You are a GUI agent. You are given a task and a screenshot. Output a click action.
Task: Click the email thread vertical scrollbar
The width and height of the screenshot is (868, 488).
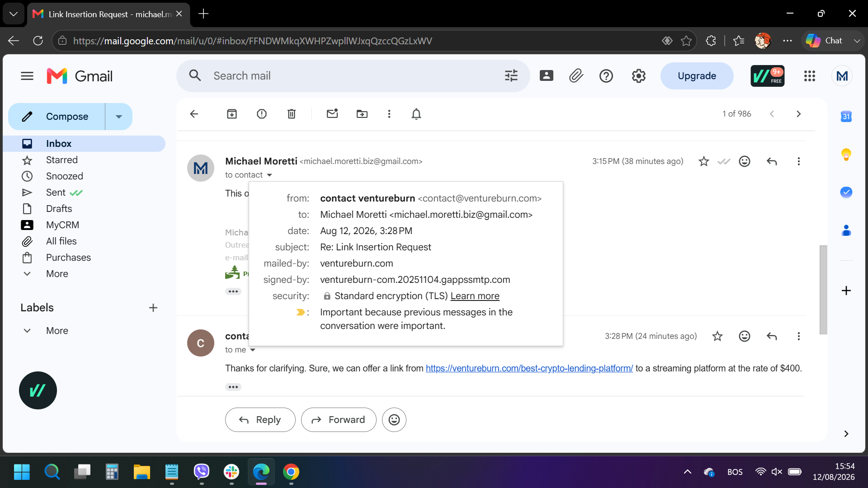[x=823, y=290]
